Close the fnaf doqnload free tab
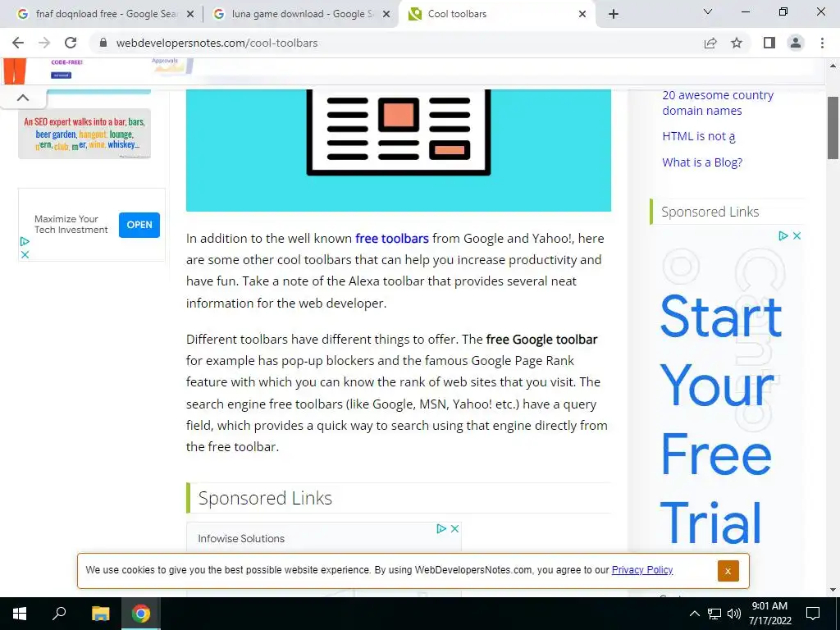 190,15
